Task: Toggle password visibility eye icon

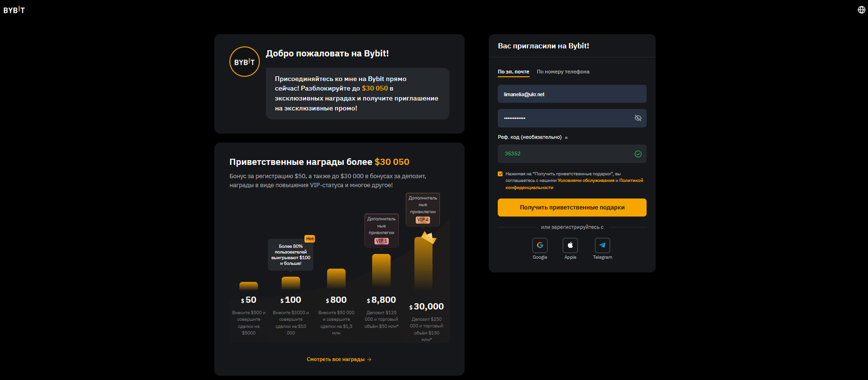Action: [x=638, y=118]
